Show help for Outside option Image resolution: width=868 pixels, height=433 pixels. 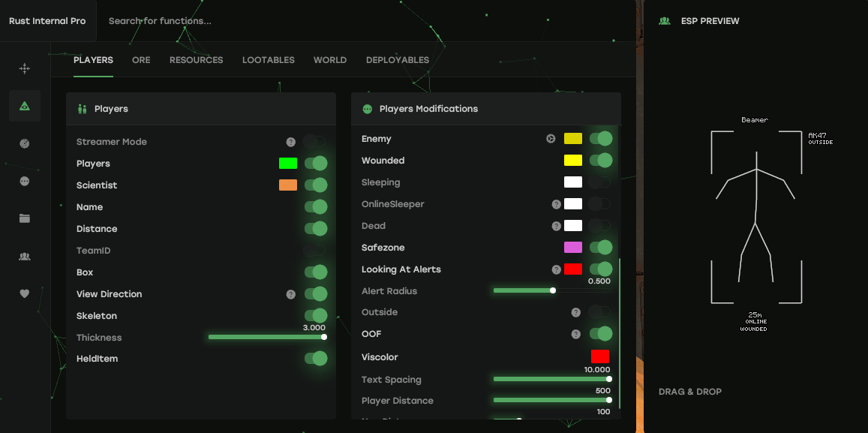(x=575, y=312)
